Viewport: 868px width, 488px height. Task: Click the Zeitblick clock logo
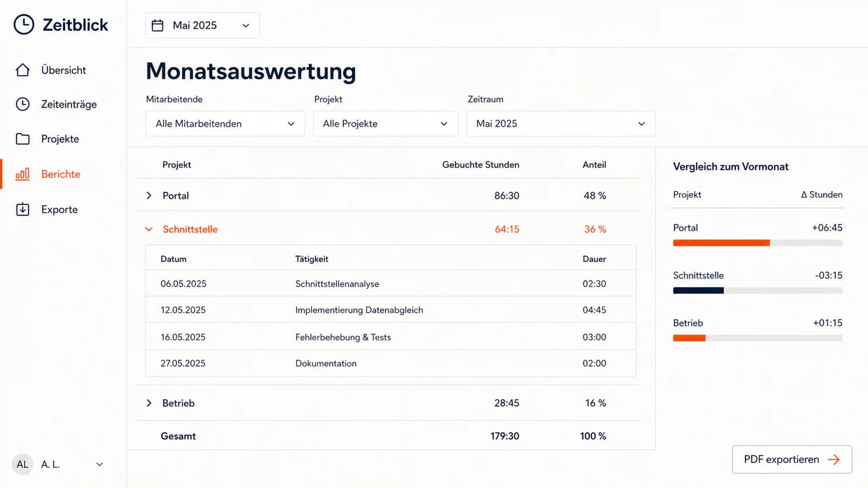click(24, 24)
